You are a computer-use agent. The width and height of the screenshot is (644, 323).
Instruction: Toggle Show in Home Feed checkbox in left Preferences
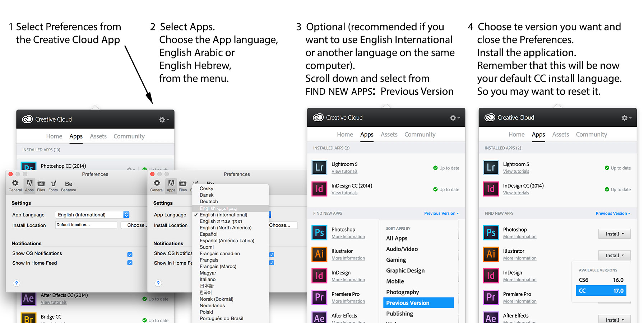(130, 263)
